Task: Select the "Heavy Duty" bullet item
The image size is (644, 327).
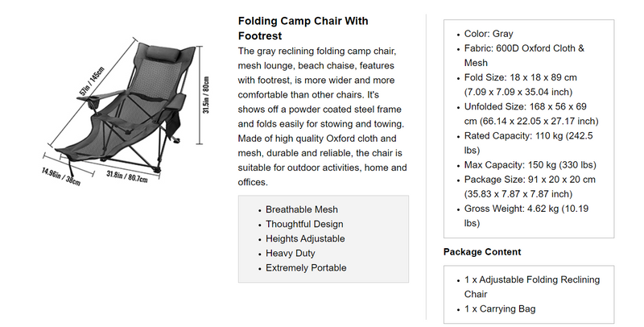Action: click(x=290, y=253)
